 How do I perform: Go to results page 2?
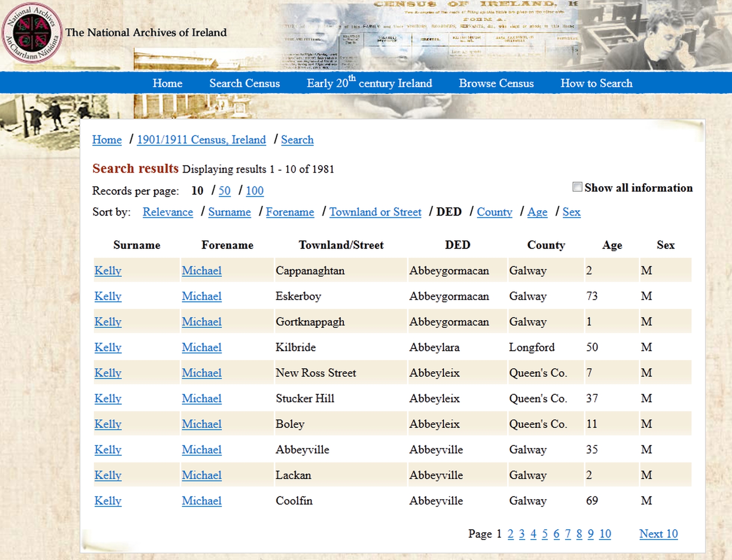pos(510,533)
